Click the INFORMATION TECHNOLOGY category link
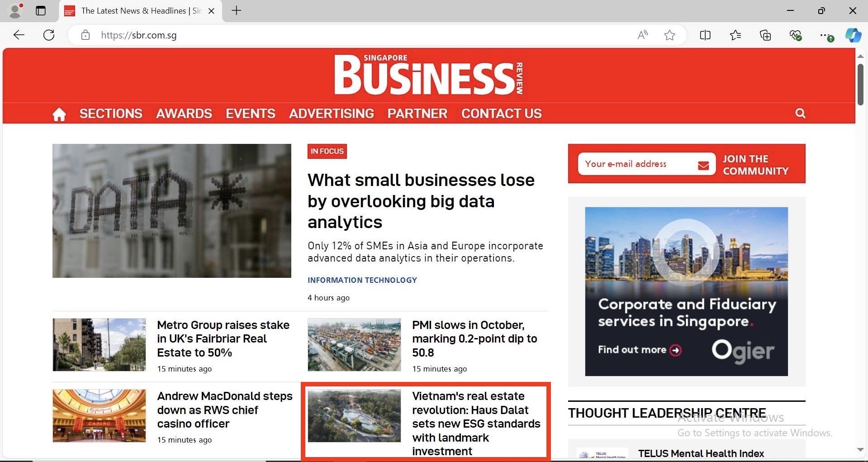 tap(362, 280)
